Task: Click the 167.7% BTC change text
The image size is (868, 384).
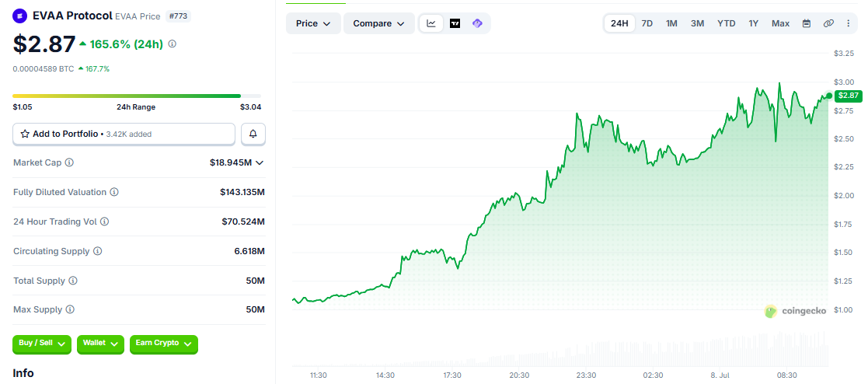Action: pos(97,68)
